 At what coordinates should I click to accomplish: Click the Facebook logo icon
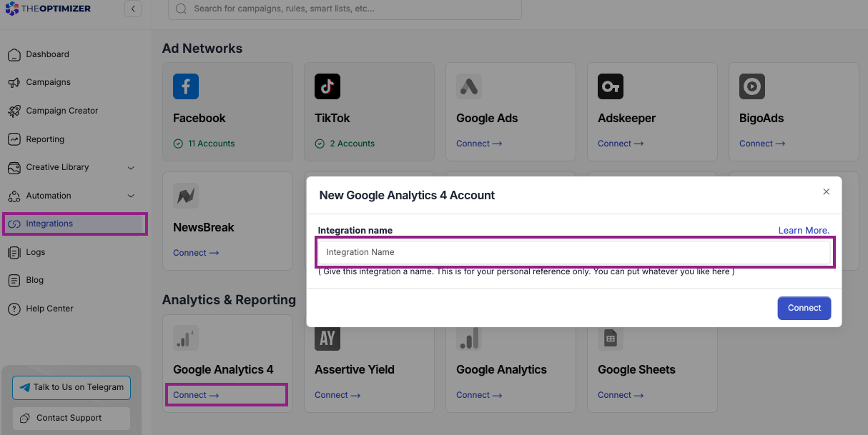coord(186,86)
